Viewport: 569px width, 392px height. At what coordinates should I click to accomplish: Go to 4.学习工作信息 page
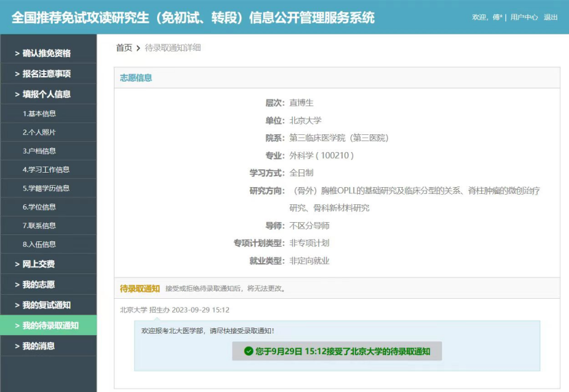[45, 169]
